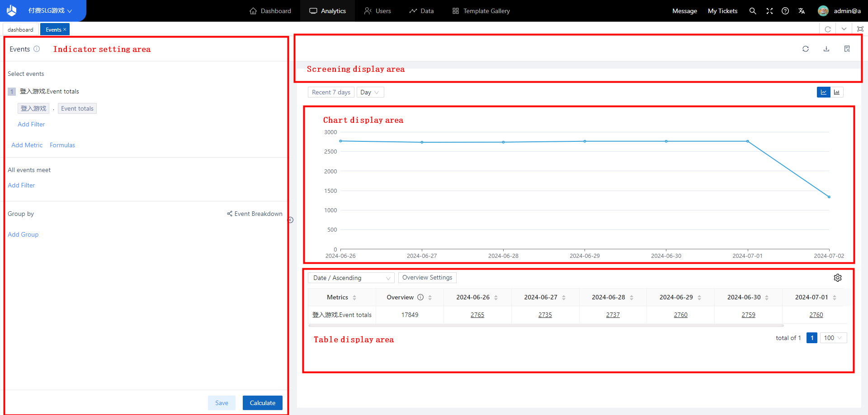Collapse the indicator settings panel arrow
The width and height of the screenshot is (868, 415).
291,220
